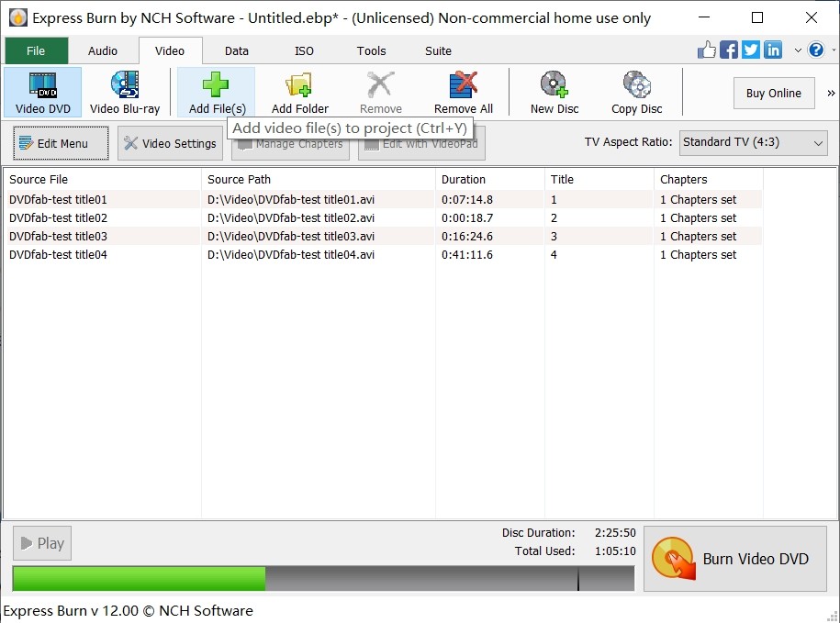Select the Video DVD disc type
Viewport: 840px width, 623px height.
point(42,91)
